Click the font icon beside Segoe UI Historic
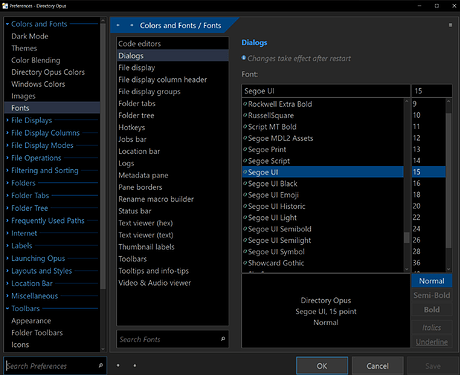This screenshot has height=375, width=460. (245, 206)
